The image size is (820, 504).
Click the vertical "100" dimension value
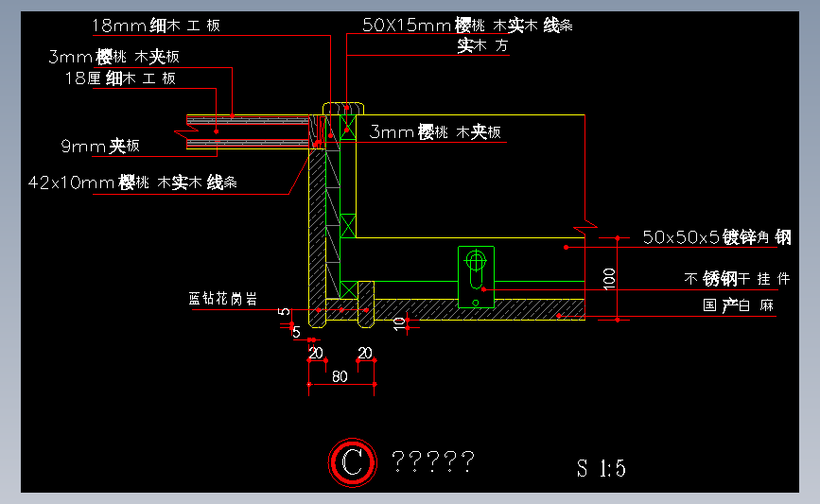(x=609, y=279)
